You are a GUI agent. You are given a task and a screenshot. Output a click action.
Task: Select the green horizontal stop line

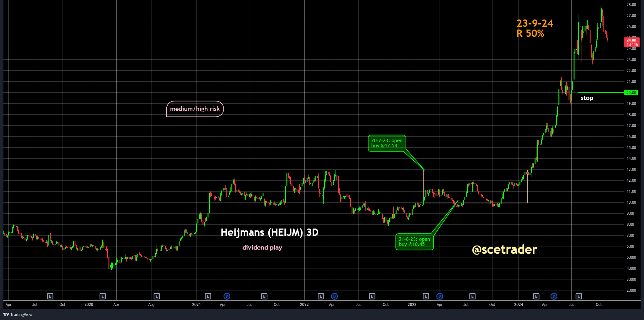[x=601, y=92]
